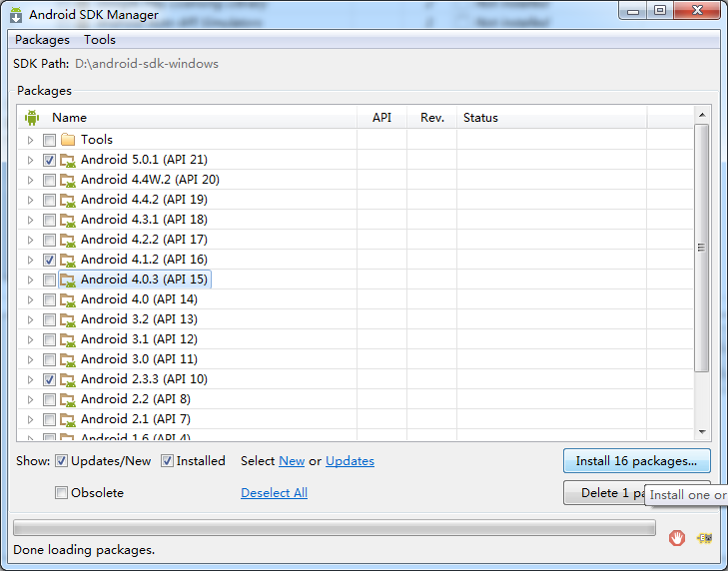This screenshot has width=728, height=571.
Task: Click the package list scroll up arrow
Action: 702,115
